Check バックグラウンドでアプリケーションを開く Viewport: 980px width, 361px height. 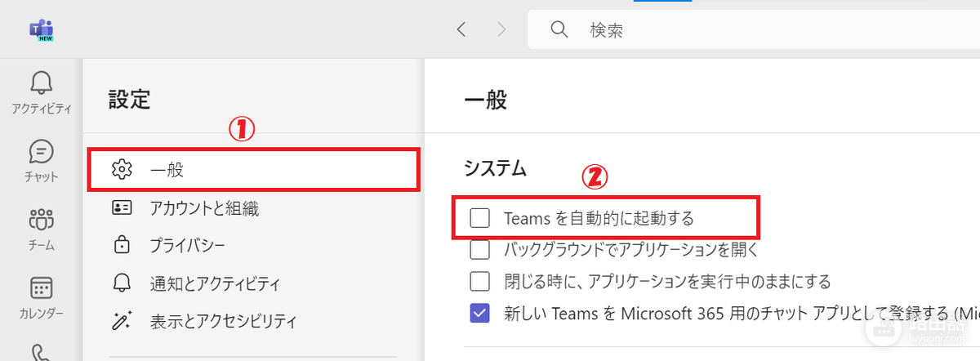point(480,249)
